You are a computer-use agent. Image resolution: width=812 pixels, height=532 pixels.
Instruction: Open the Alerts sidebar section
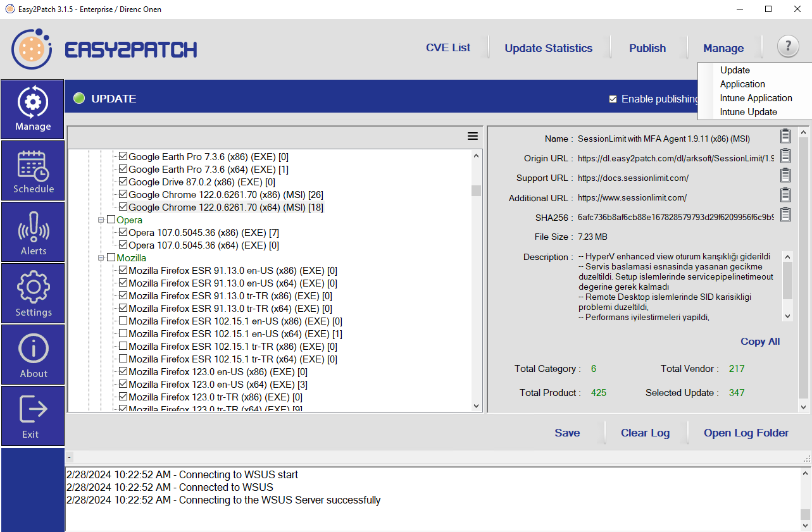pyautogui.click(x=33, y=232)
